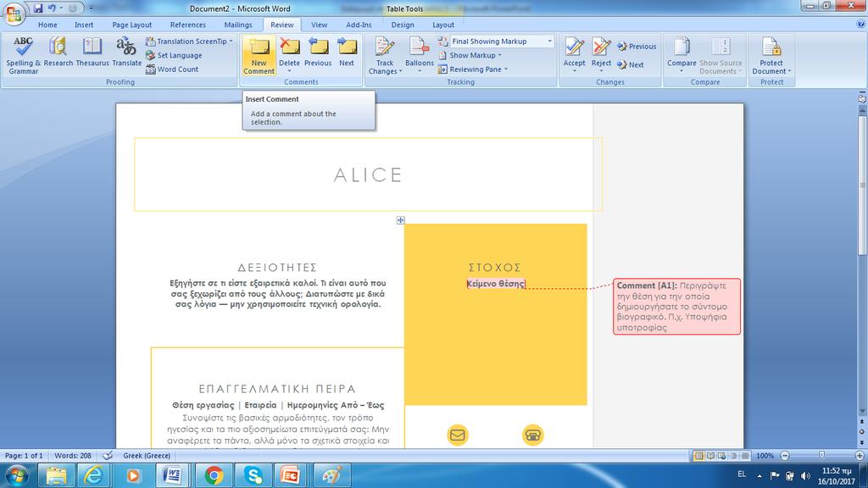Image resolution: width=868 pixels, height=488 pixels.
Task: Open Skype from the taskbar
Action: click(x=252, y=475)
